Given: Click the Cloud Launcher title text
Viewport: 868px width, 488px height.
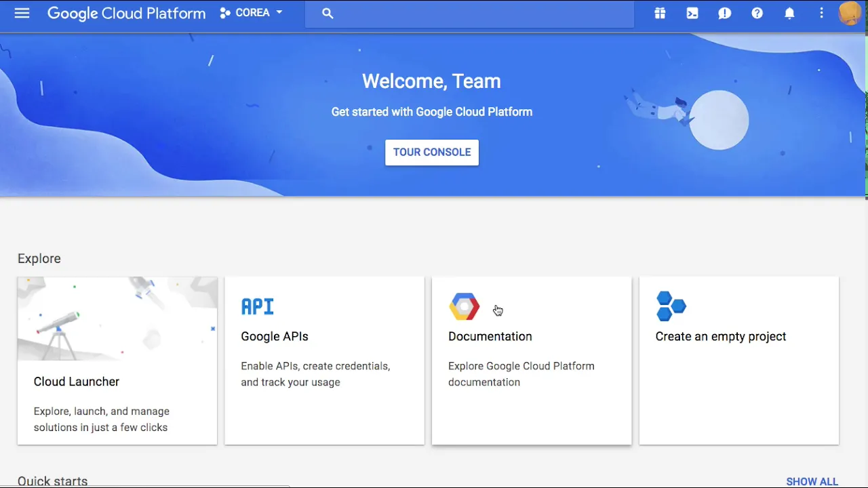Looking at the screenshot, I should coord(77,382).
